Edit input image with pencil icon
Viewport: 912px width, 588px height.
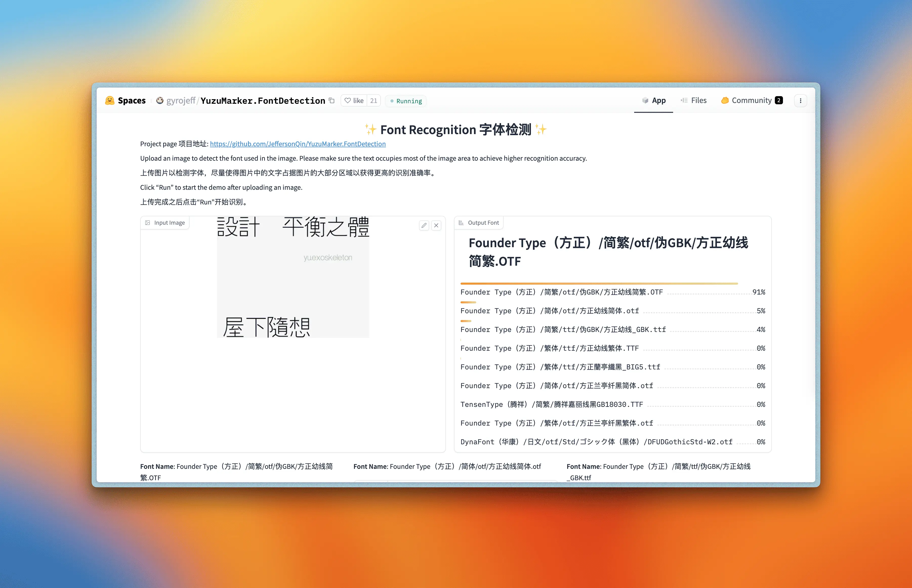[x=424, y=225]
